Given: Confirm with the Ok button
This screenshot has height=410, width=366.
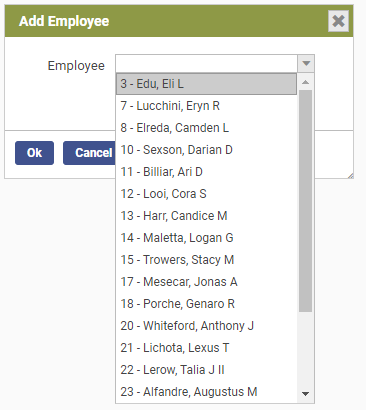Looking at the screenshot, I should 34,153.
